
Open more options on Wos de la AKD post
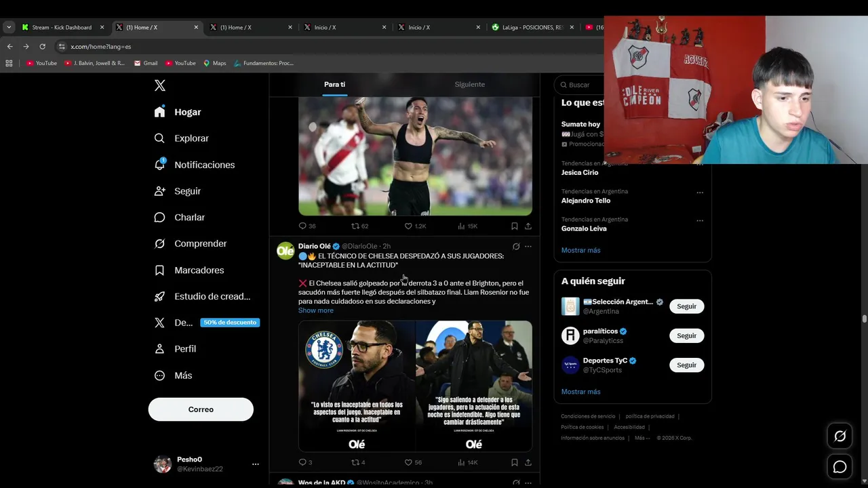[x=528, y=483]
